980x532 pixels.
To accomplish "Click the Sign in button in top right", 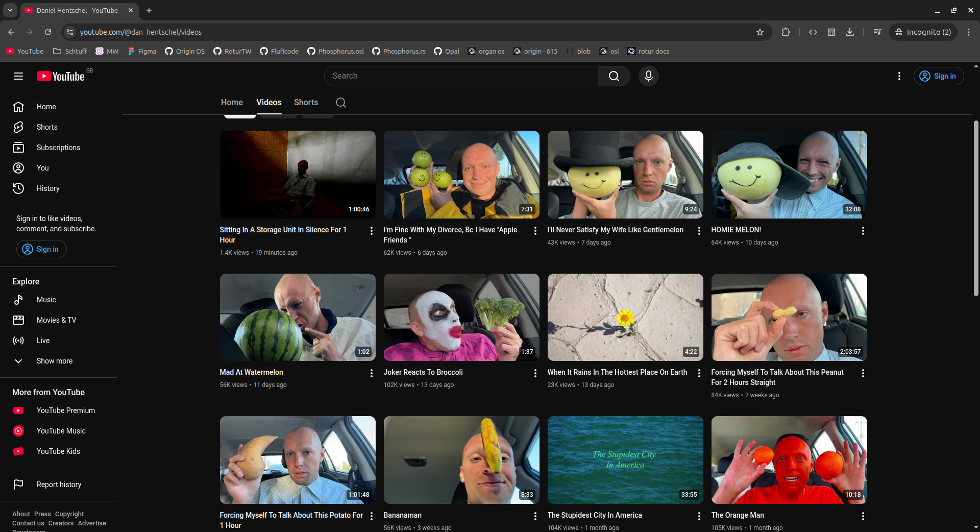I will coord(939,76).
